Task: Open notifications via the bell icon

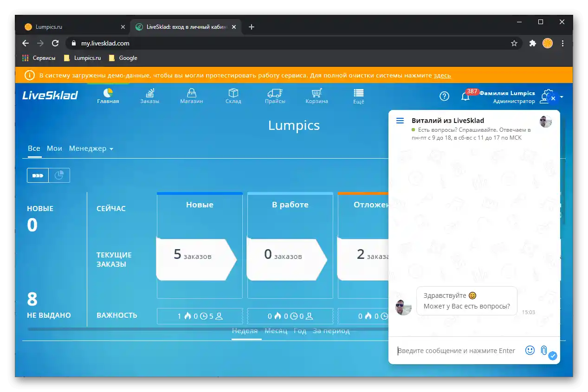Action: [465, 96]
